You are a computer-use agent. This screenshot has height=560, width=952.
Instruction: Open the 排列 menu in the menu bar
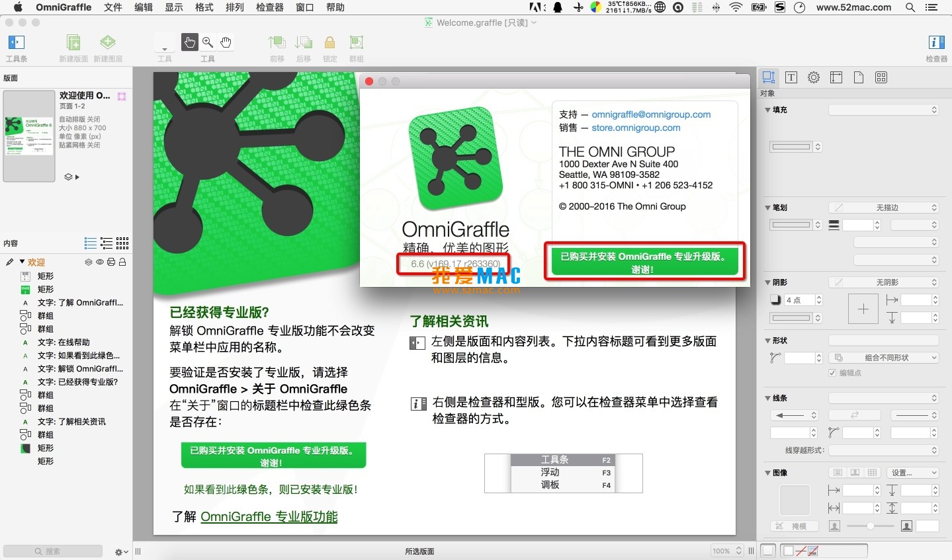235,7
